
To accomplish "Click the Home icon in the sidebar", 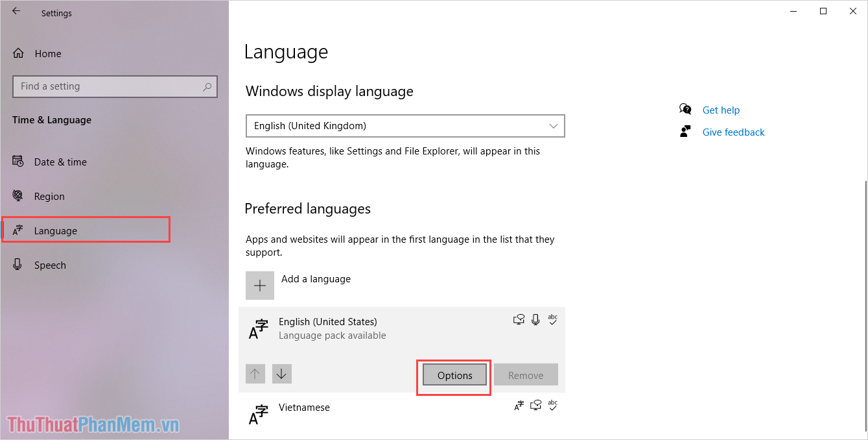I will pos(19,53).
